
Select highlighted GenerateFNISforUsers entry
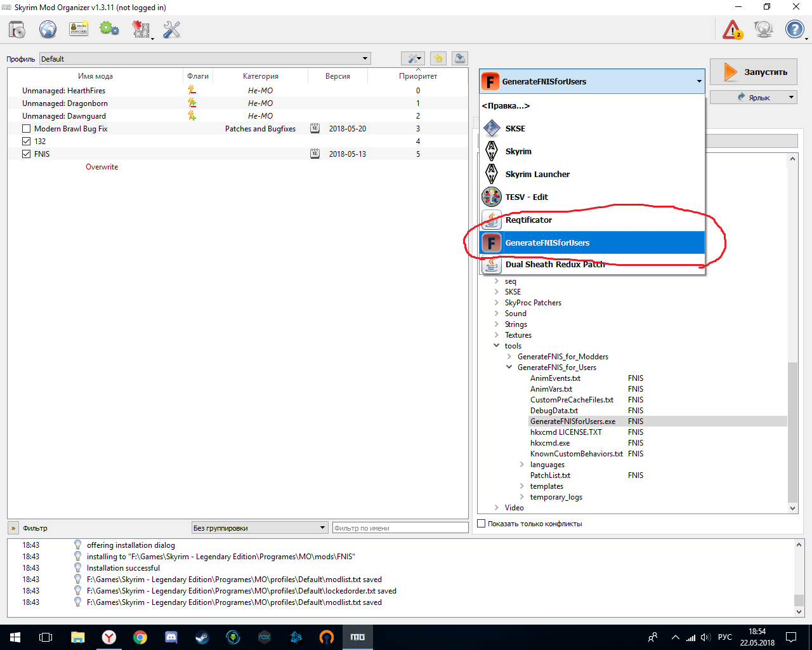pyautogui.click(x=592, y=242)
